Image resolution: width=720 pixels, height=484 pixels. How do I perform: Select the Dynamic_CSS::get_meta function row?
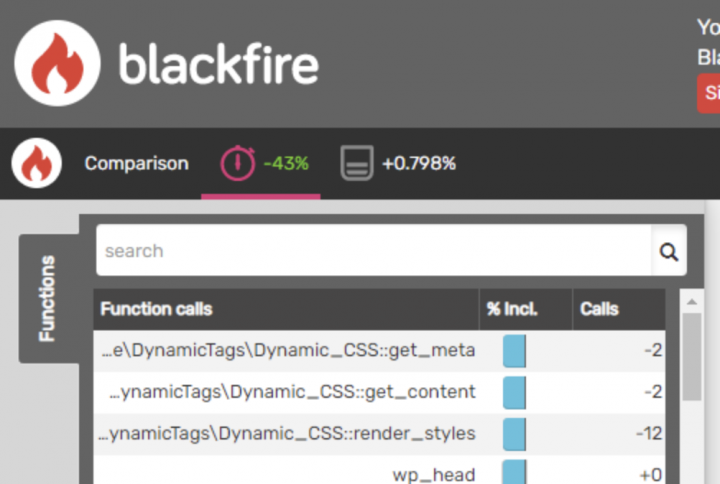(x=379, y=351)
